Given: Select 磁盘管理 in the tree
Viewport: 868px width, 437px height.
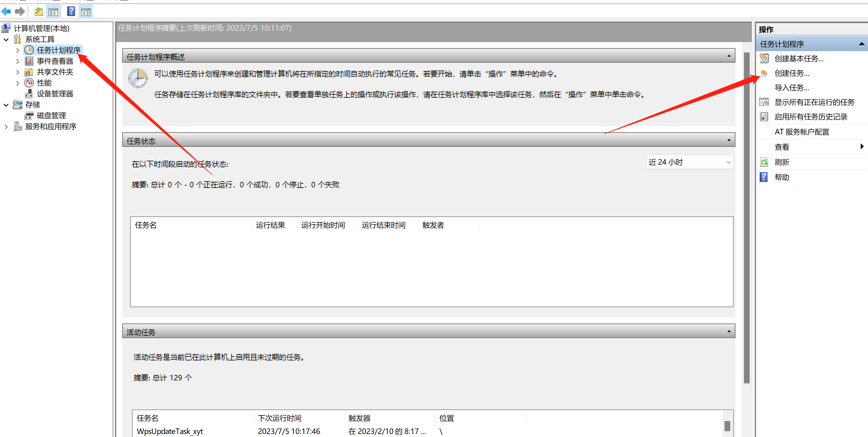Looking at the screenshot, I should pos(51,116).
